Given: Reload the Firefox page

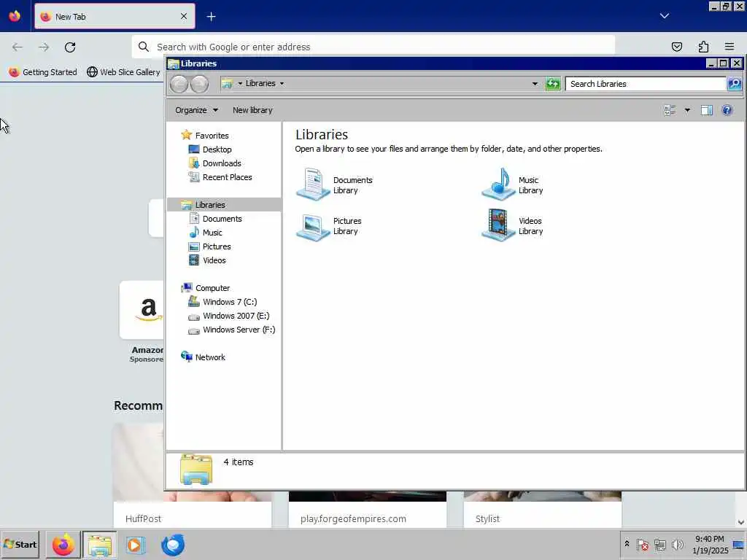Looking at the screenshot, I should 70,47.
